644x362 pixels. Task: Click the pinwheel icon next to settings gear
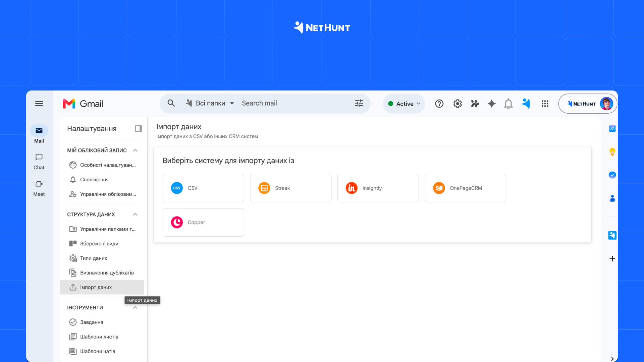click(475, 104)
